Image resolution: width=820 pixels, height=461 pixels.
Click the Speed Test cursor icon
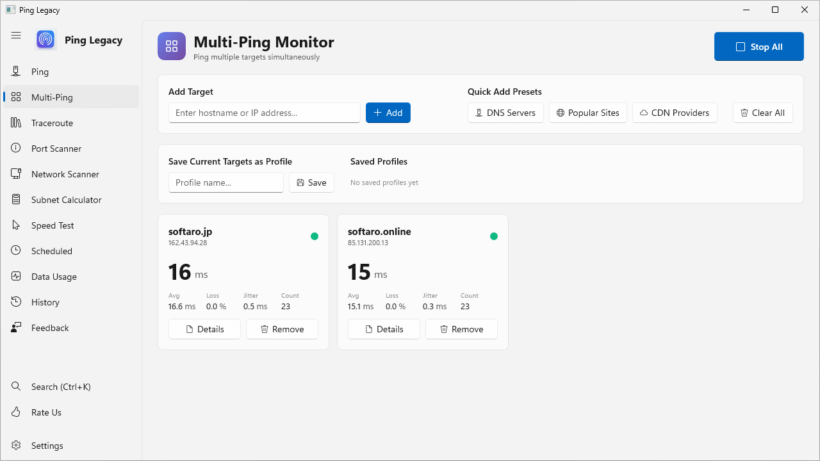[x=16, y=225]
